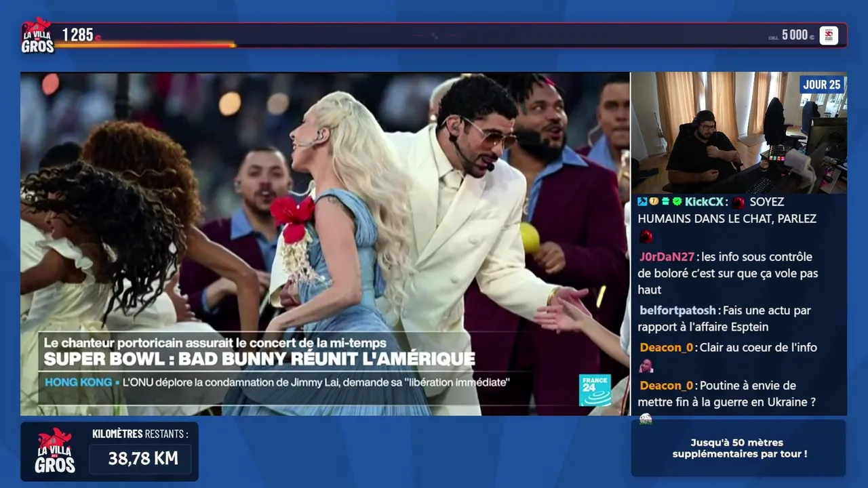Click the green verified badge before KickCX

(x=677, y=201)
